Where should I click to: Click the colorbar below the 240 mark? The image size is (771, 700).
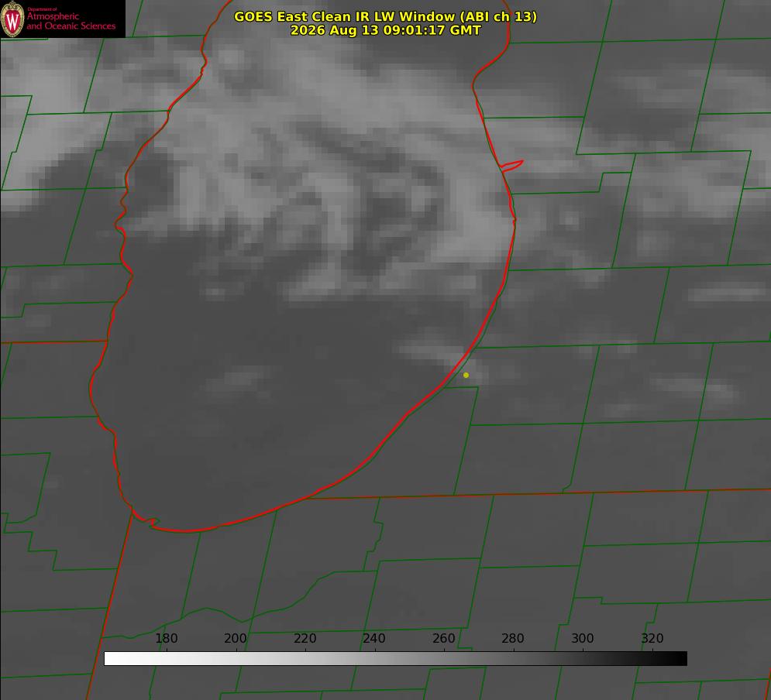375,659
